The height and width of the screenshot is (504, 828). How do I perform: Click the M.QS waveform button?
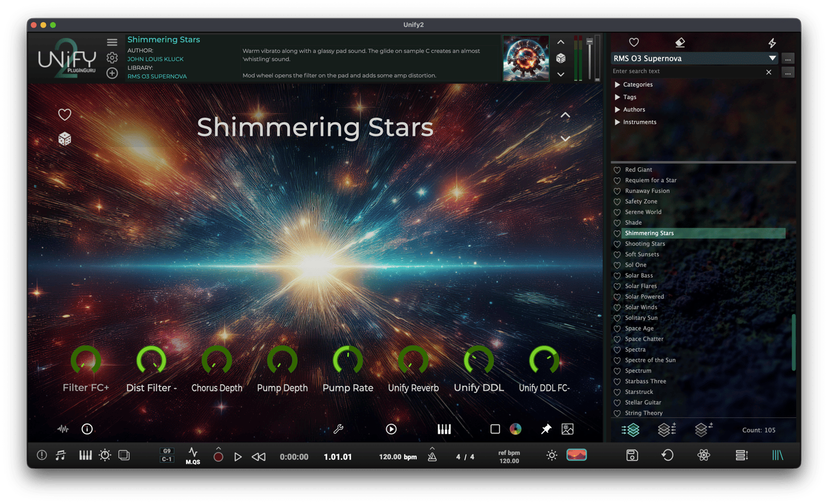point(193,456)
